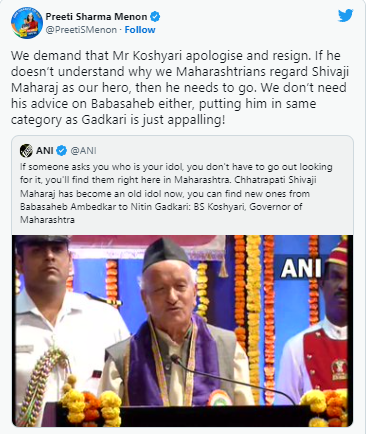Click the Twitter bird logo icon

click(345, 15)
